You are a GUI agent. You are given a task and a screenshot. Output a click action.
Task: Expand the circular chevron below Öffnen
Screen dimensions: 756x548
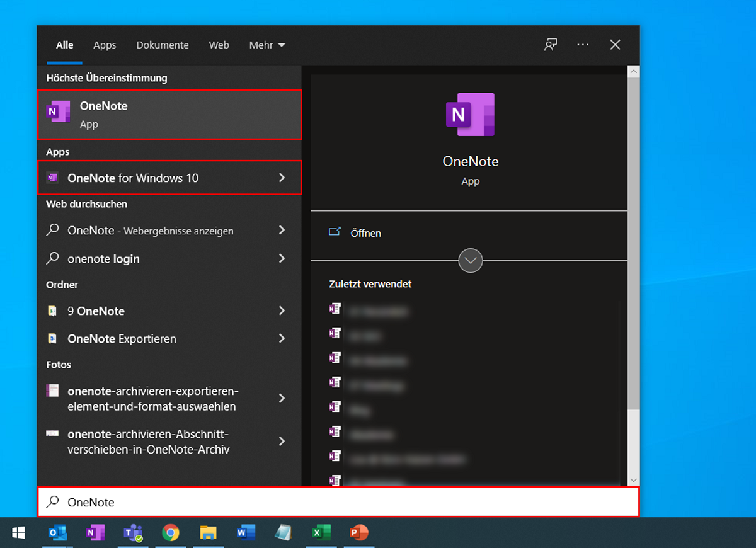(x=471, y=260)
